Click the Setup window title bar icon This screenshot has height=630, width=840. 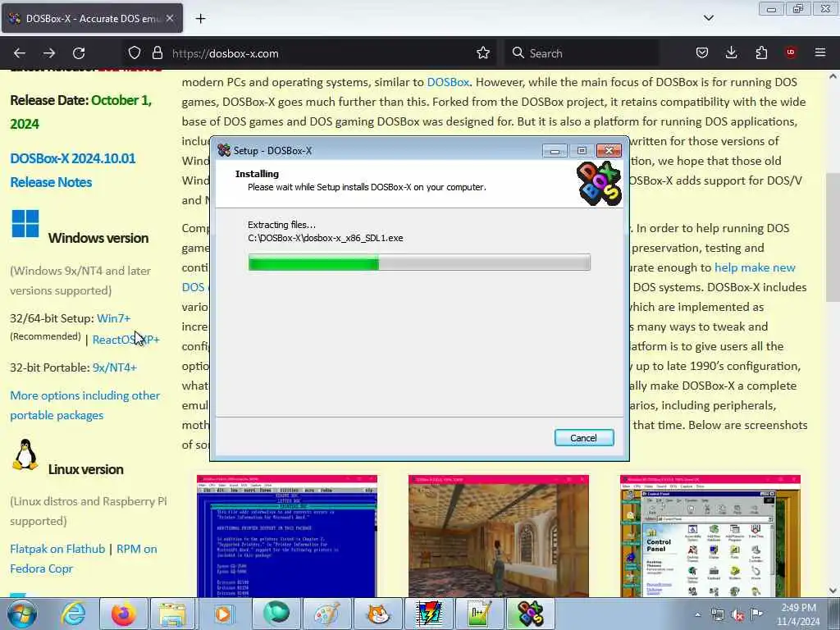coord(224,151)
